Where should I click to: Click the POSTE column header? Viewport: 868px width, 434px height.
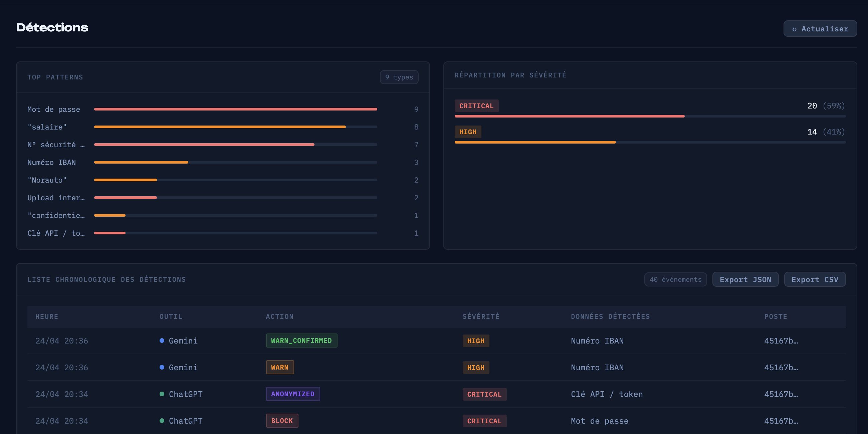click(x=776, y=316)
